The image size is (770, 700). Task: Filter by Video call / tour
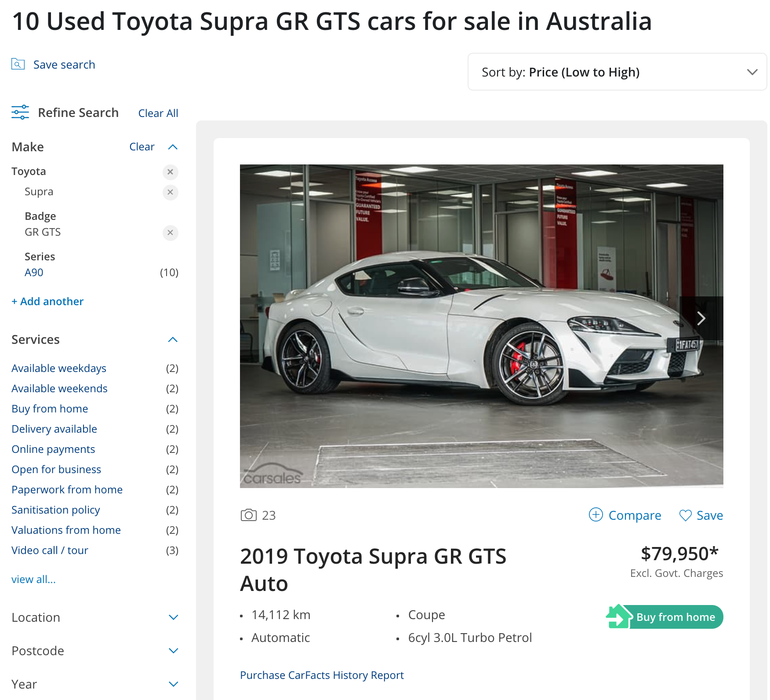point(50,550)
